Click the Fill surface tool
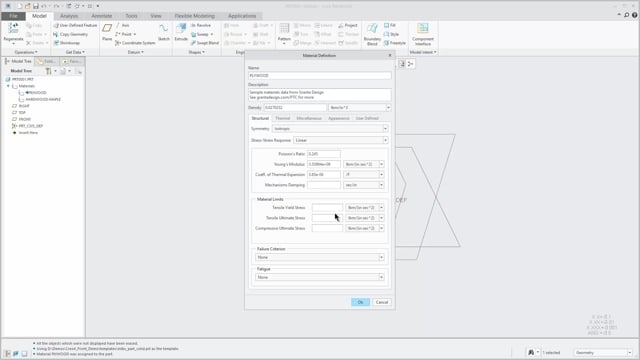640x360 pixels. pos(390,25)
